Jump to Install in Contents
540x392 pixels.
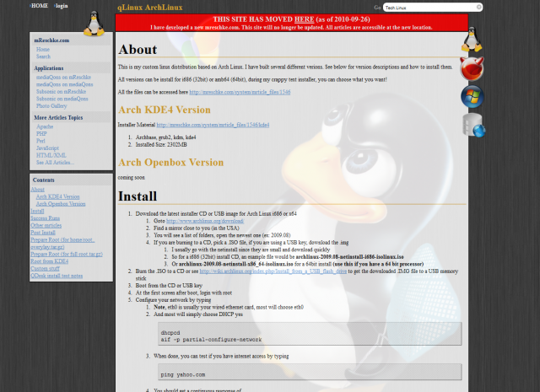(x=37, y=212)
